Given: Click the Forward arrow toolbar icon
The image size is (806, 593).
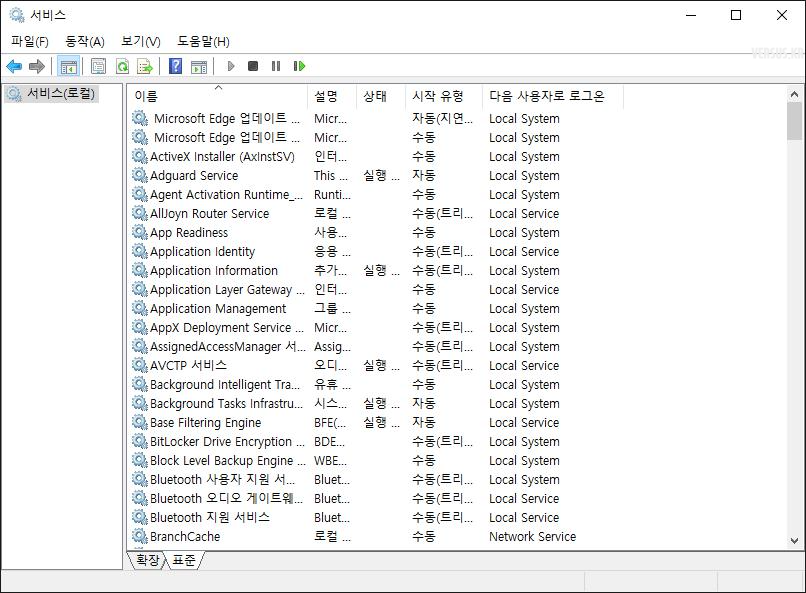Looking at the screenshot, I should click(36, 66).
